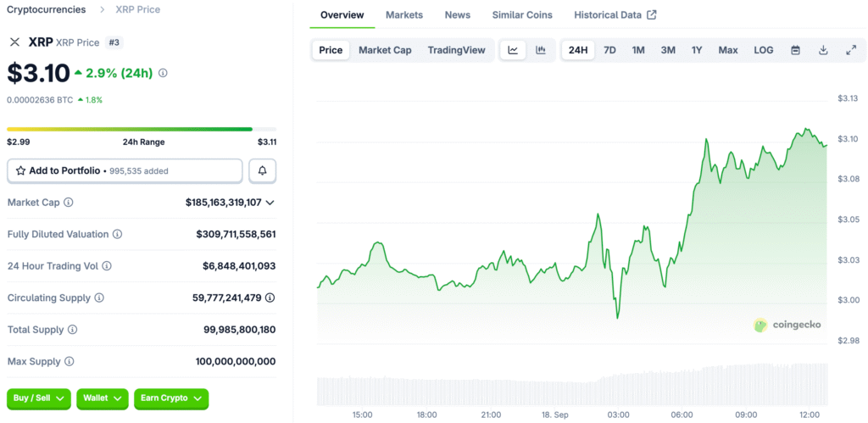Open the Wallet dropdown
The width and height of the screenshot is (868, 423).
pyautogui.click(x=103, y=398)
